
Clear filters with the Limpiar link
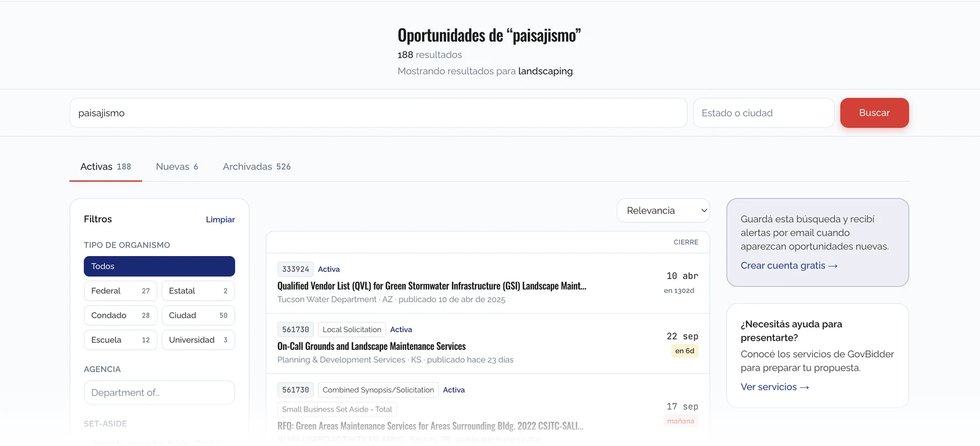pos(221,219)
